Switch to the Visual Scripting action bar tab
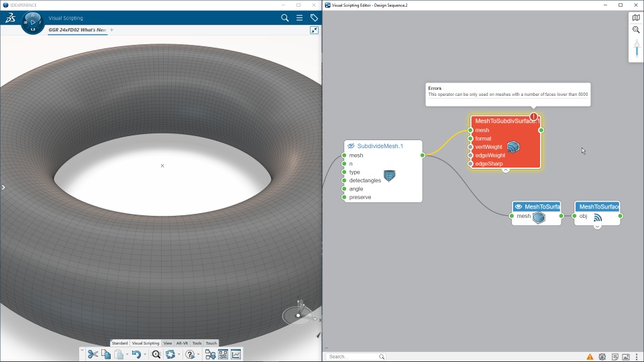 click(x=146, y=343)
